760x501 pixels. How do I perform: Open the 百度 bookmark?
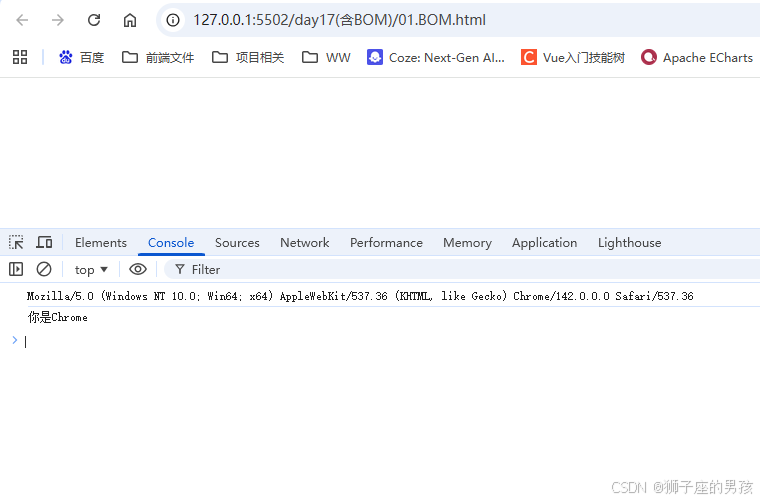tap(81, 58)
